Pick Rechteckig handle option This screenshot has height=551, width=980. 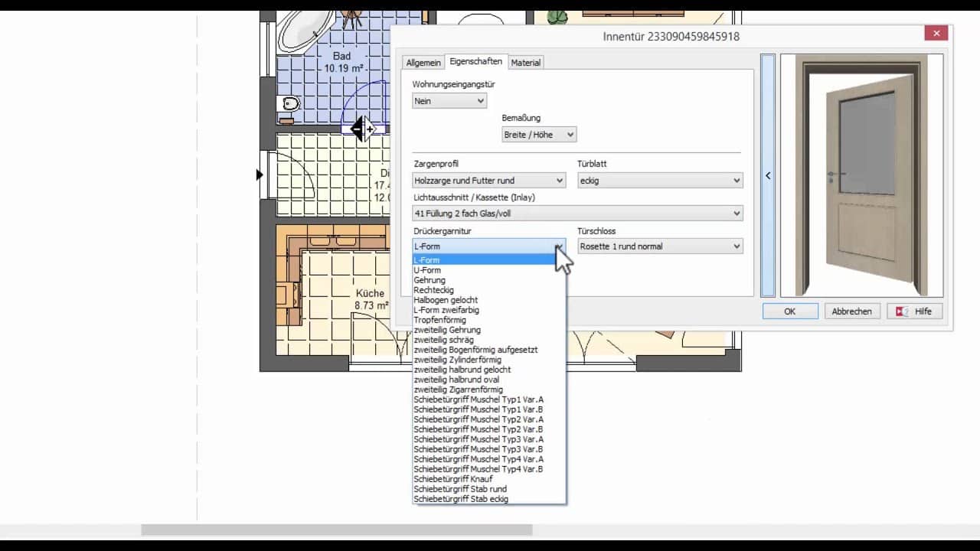point(488,290)
